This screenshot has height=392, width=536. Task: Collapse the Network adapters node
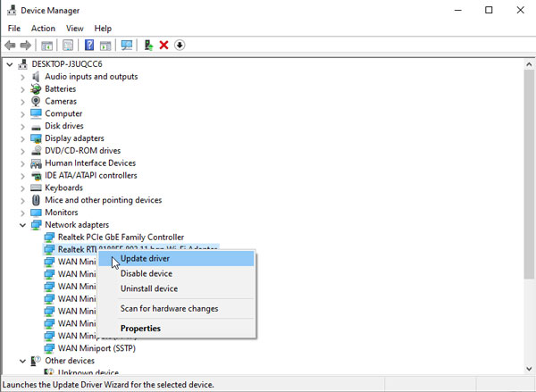22,225
